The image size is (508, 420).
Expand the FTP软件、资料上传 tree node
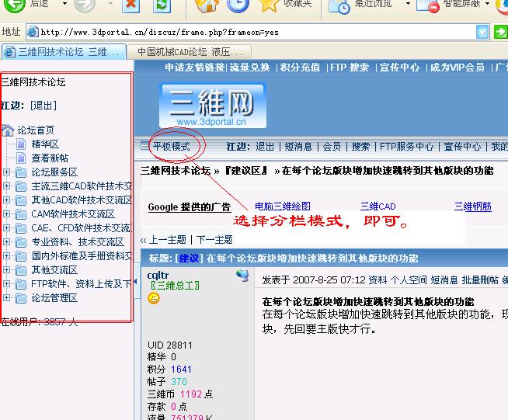6,283
